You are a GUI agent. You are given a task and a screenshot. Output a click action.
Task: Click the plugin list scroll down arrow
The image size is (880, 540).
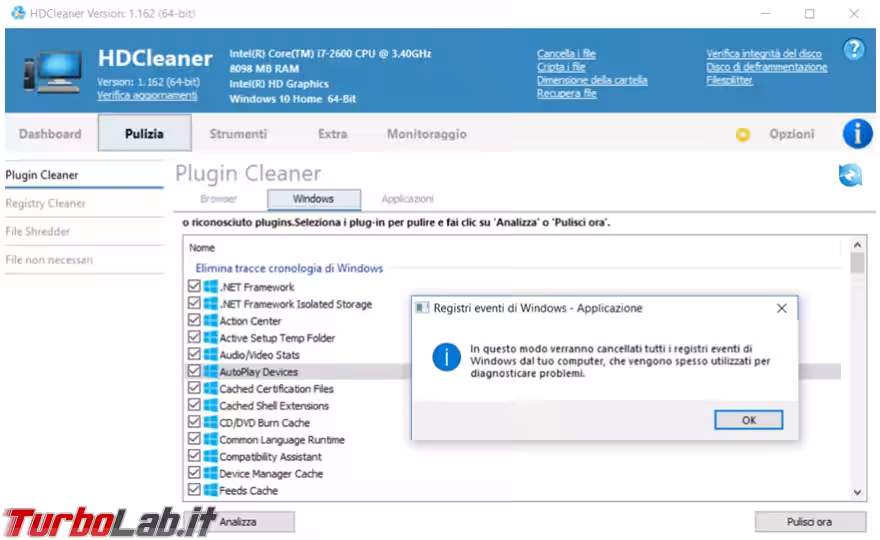click(x=857, y=492)
